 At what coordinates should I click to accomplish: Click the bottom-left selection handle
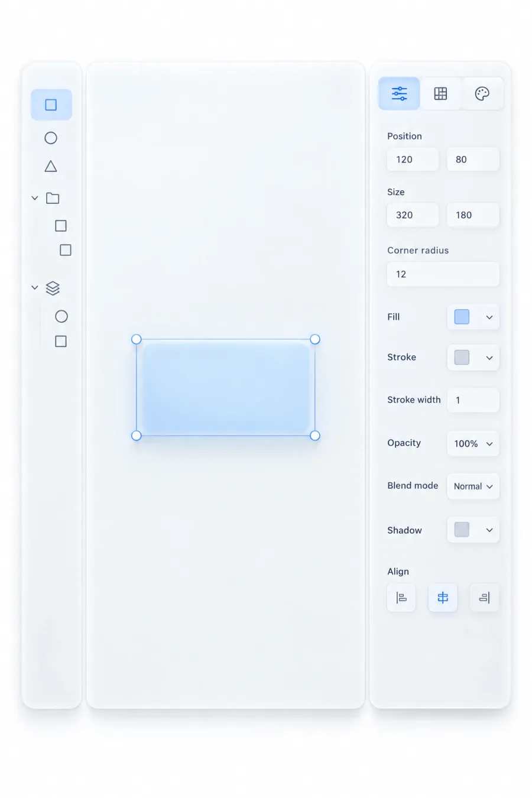pyautogui.click(x=137, y=436)
